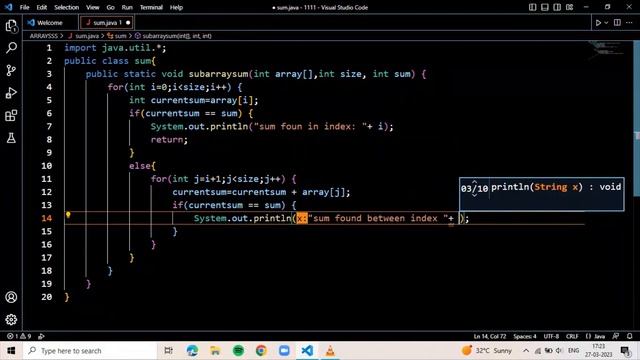Click 'Ln 14, Col 72' in the status bar

[490, 336]
